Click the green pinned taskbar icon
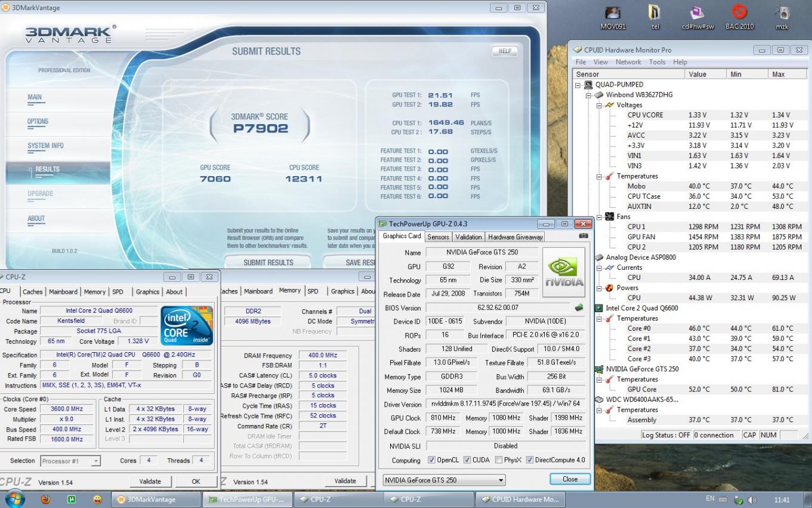Screen dimensions: 812x508 click(x=72, y=499)
